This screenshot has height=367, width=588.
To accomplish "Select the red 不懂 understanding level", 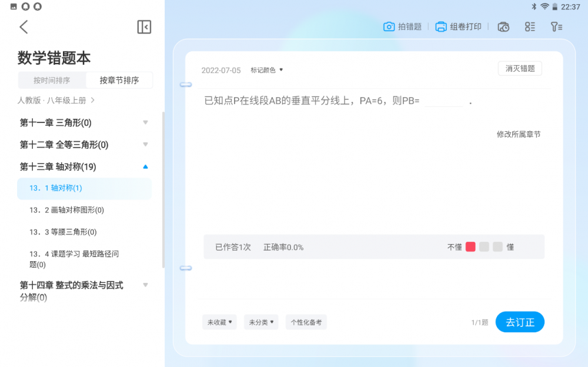I will pyautogui.click(x=470, y=247).
